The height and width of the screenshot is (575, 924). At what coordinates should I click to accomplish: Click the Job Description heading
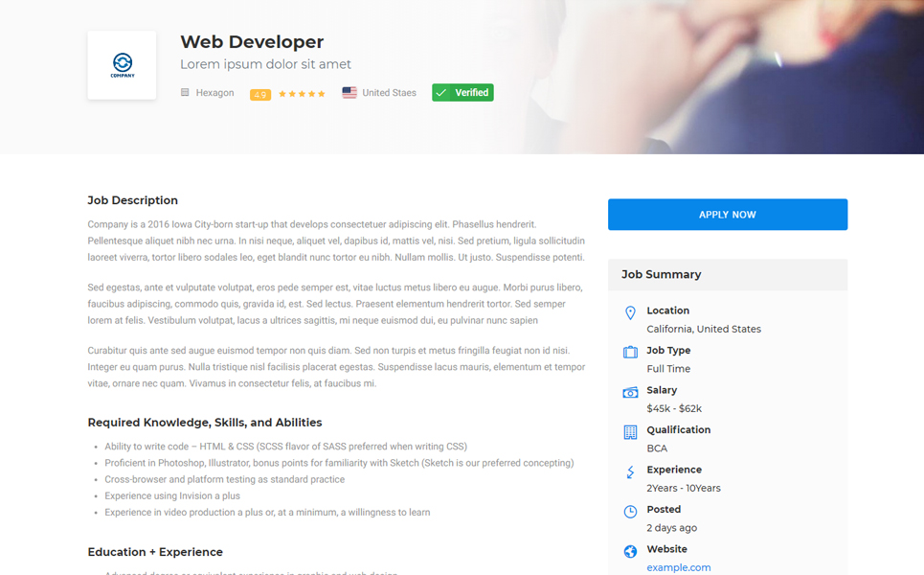click(132, 200)
